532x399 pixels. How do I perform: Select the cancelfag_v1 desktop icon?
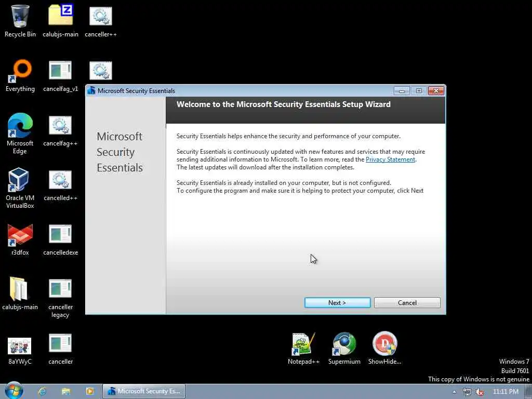60,75
